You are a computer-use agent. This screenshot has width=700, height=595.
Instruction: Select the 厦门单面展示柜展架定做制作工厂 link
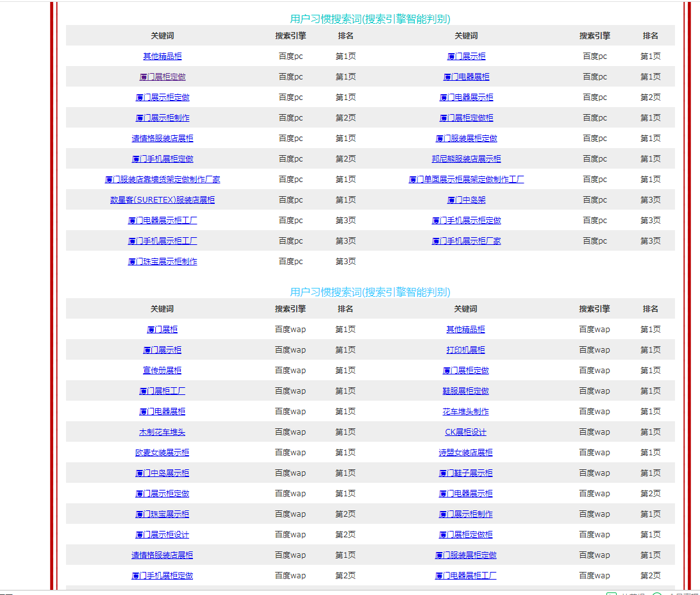(466, 180)
